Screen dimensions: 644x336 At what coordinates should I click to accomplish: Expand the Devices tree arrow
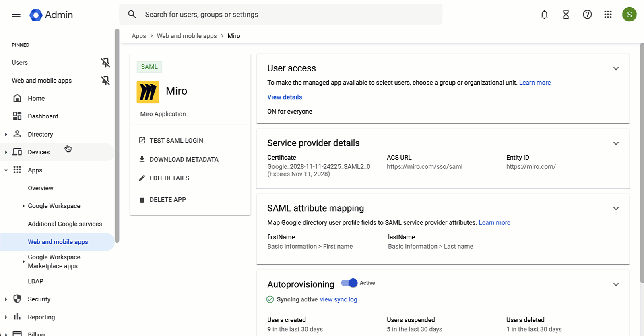[6, 152]
